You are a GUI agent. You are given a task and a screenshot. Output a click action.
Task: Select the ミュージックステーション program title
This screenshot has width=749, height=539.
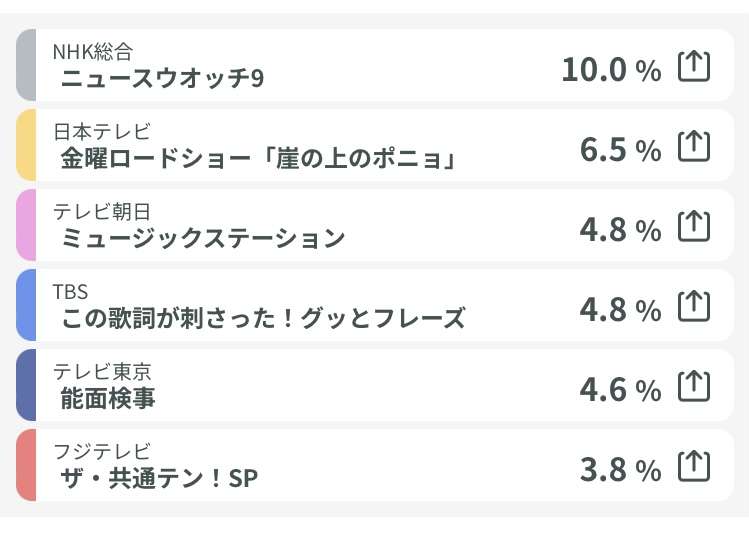203,238
